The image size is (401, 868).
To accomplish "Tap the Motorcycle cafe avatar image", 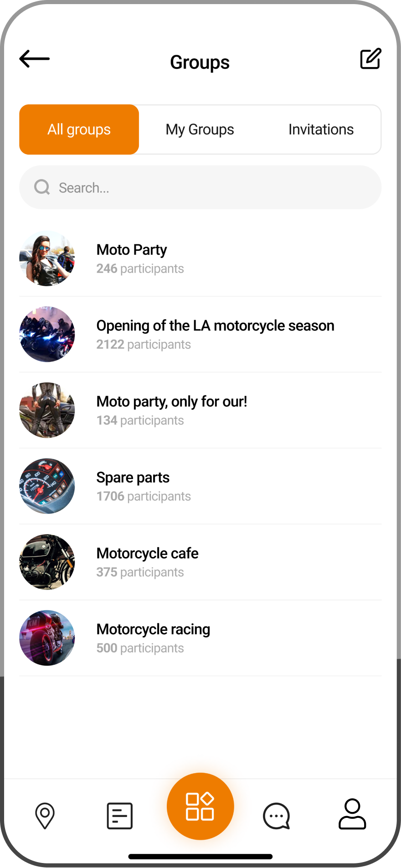I will tap(47, 562).
